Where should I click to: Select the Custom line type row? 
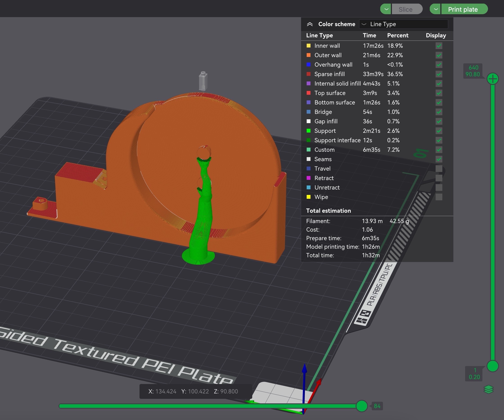pos(377,150)
